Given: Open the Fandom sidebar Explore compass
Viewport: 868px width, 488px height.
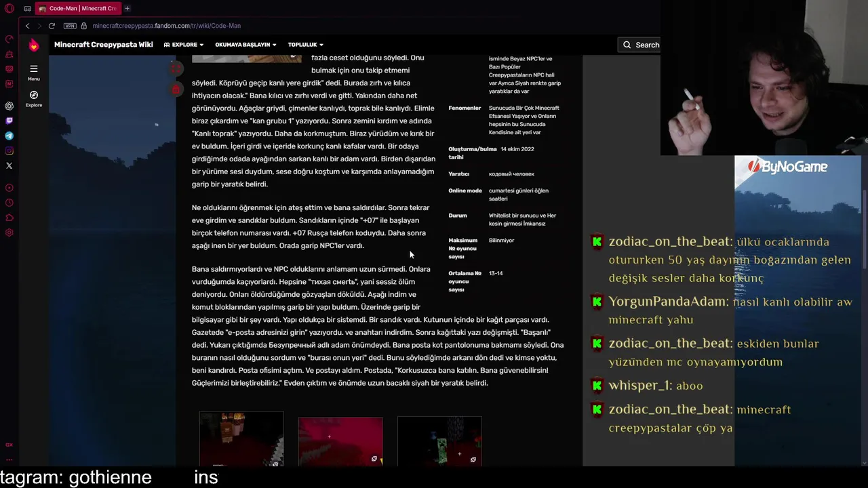Looking at the screenshot, I should (33, 99).
